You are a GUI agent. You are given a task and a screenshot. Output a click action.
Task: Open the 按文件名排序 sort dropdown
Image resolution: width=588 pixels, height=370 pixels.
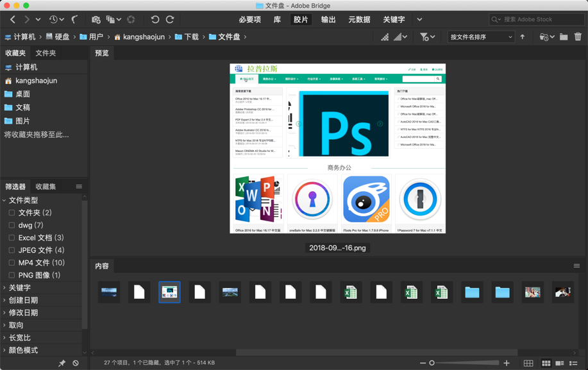[481, 37]
